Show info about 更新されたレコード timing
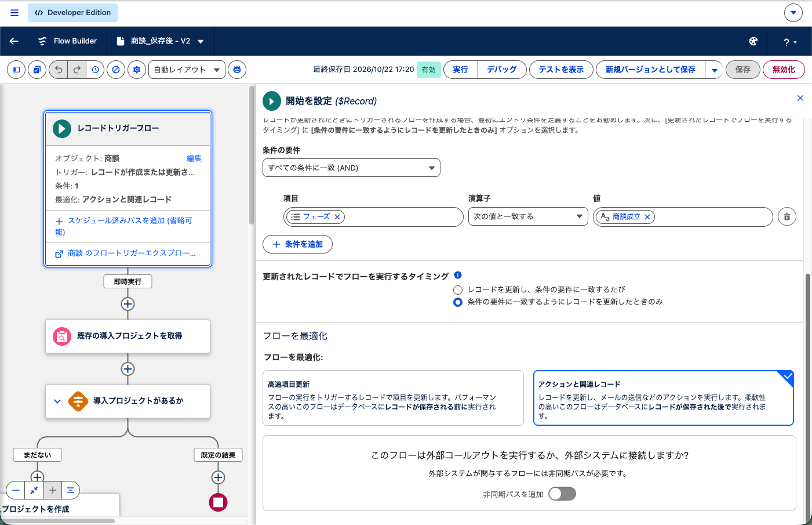The height and width of the screenshot is (525, 812). click(458, 275)
